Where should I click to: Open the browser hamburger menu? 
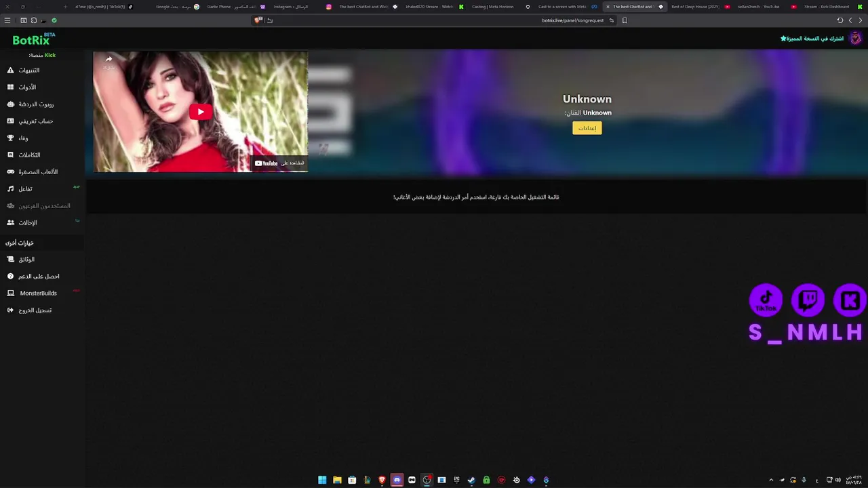7,20
